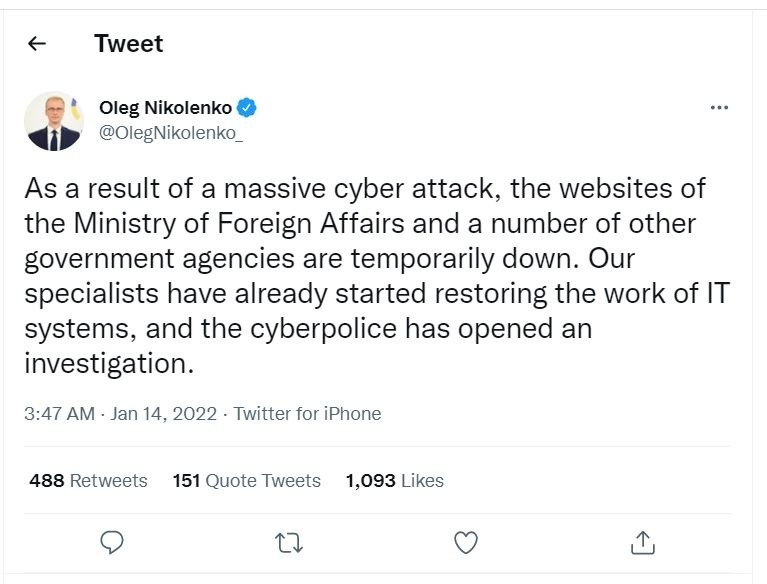This screenshot has width=767, height=584.
Task: Open the 3:47 AM Jan 14, 2022 timestamp
Action: tap(120, 413)
